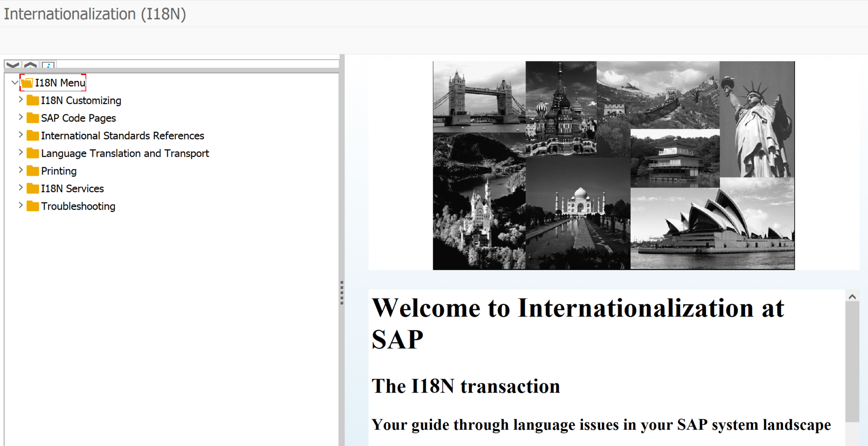Click the folder icon beside Troubleshooting

tap(32, 206)
